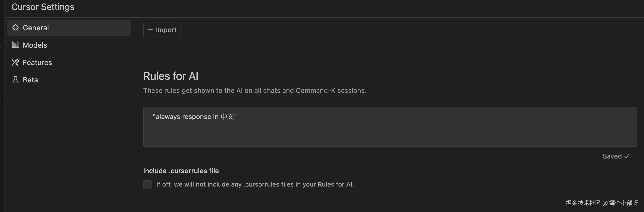Viewport: 644px width, 212px height.
Task: Click the Saved status text
Action: point(612,156)
